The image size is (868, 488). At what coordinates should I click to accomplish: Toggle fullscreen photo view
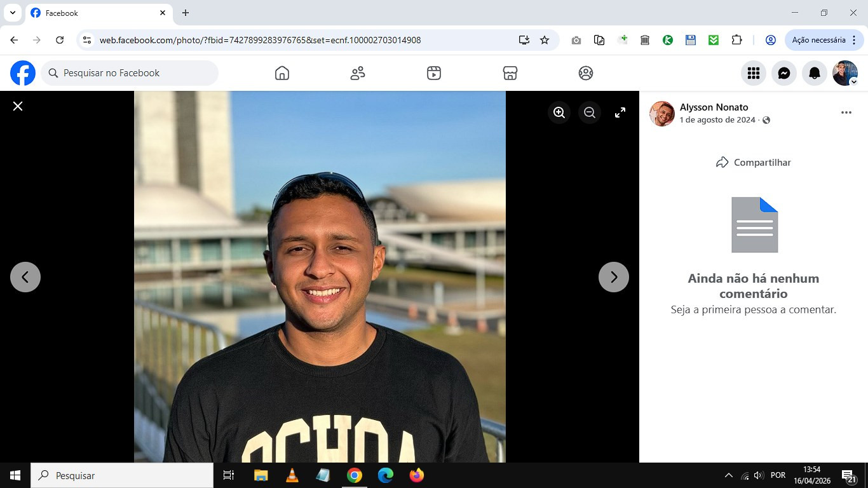tap(620, 112)
